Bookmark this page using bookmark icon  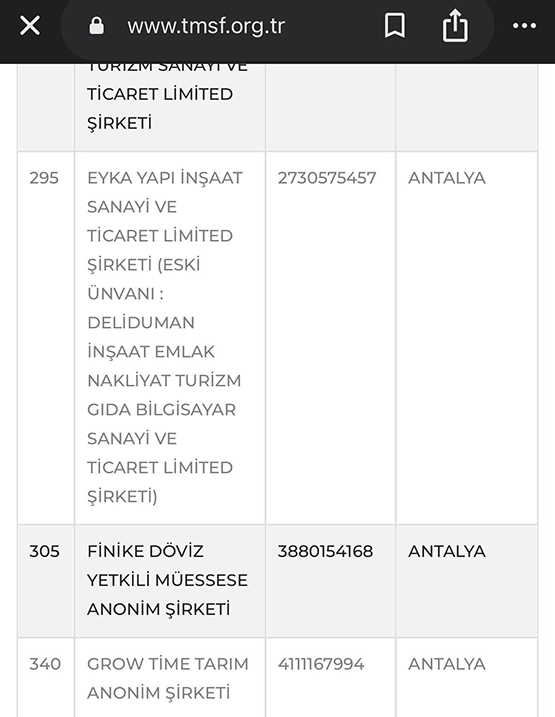[x=395, y=26]
